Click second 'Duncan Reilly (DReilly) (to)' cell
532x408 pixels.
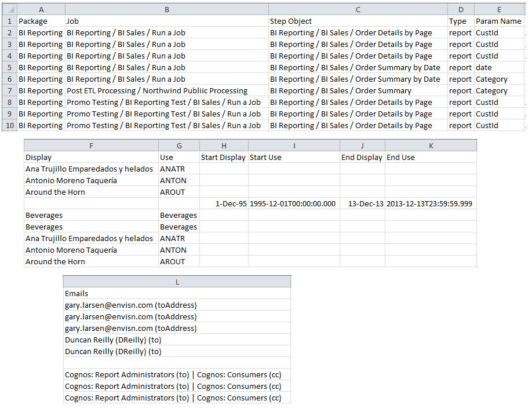pos(177,352)
